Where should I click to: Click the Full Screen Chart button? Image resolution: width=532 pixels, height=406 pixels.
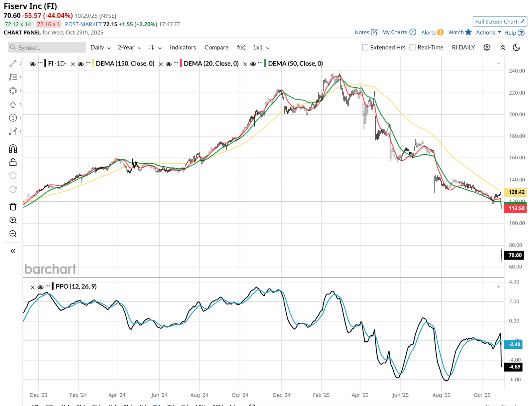click(499, 22)
